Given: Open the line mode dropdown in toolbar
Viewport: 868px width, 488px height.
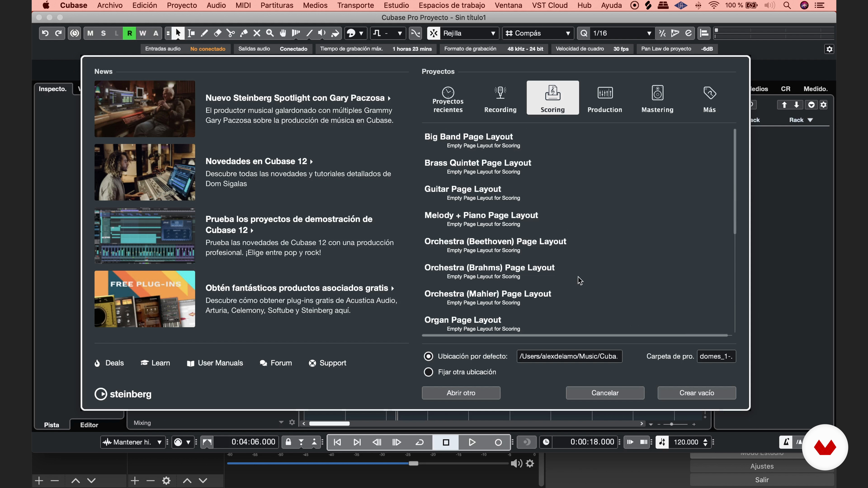Looking at the screenshot, I should point(388,33).
